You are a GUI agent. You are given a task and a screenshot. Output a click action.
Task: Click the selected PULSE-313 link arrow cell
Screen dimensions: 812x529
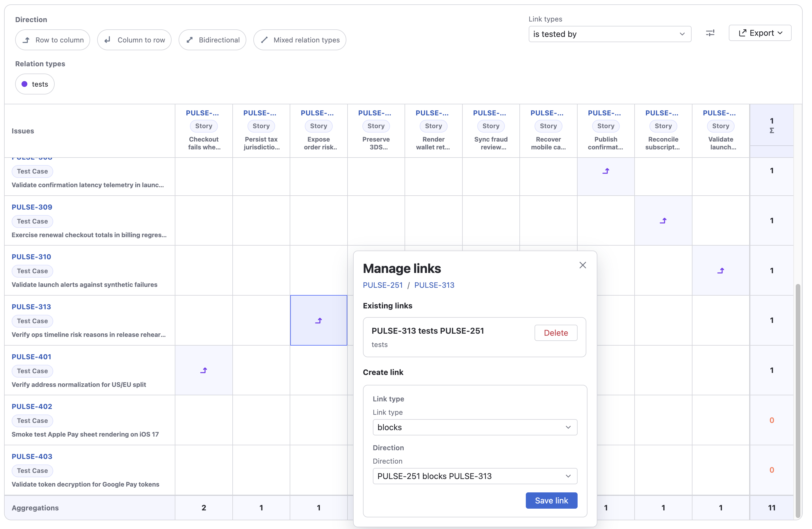(318, 320)
